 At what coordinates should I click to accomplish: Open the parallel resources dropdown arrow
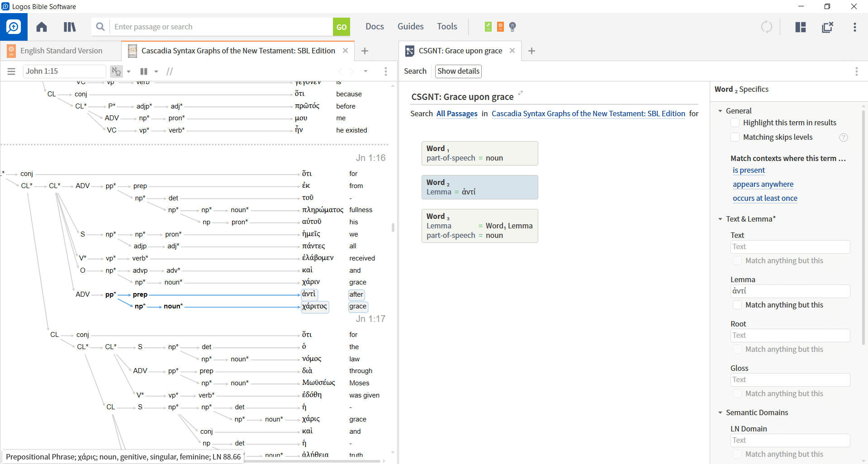[156, 71]
